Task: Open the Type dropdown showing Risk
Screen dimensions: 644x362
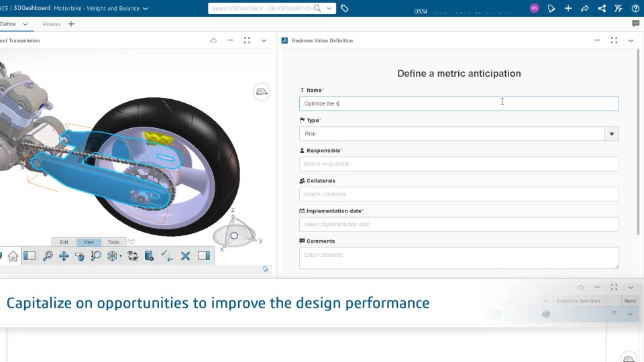Action: click(x=611, y=134)
